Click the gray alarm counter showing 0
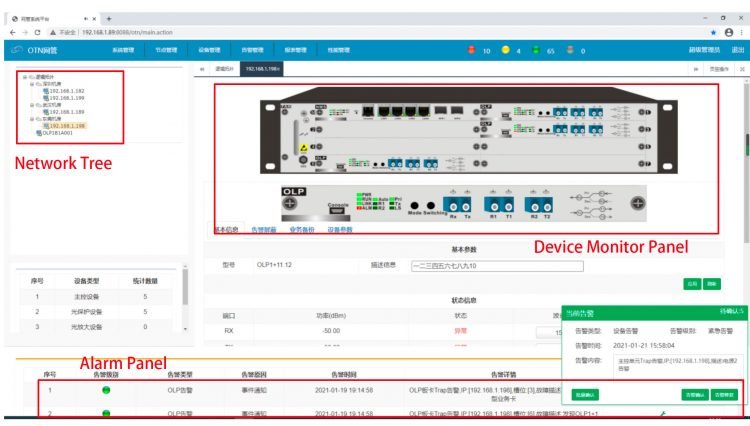Image resolution: width=750 pixels, height=426 pixels. click(571, 50)
